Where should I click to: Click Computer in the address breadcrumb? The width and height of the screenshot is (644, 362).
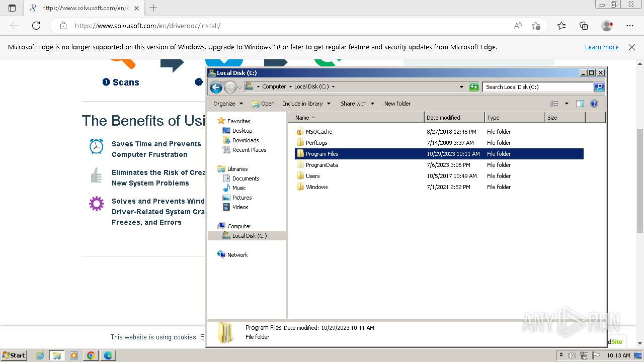(x=274, y=86)
